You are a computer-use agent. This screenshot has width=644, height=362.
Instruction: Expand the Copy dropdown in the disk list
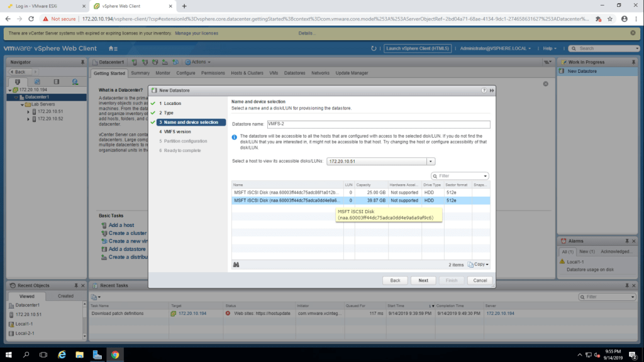pyautogui.click(x=478, y=265)
